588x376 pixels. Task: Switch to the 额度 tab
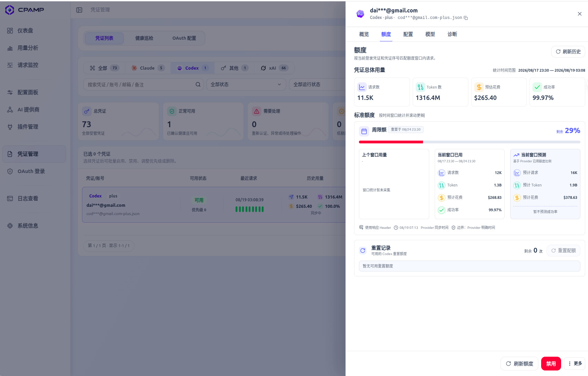[x=386, y=34]
